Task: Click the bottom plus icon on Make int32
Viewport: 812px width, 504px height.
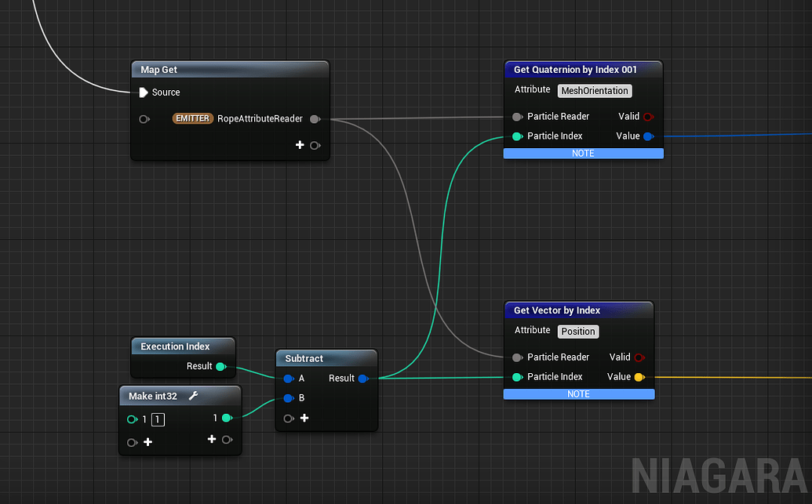Action: coord(148,441)
